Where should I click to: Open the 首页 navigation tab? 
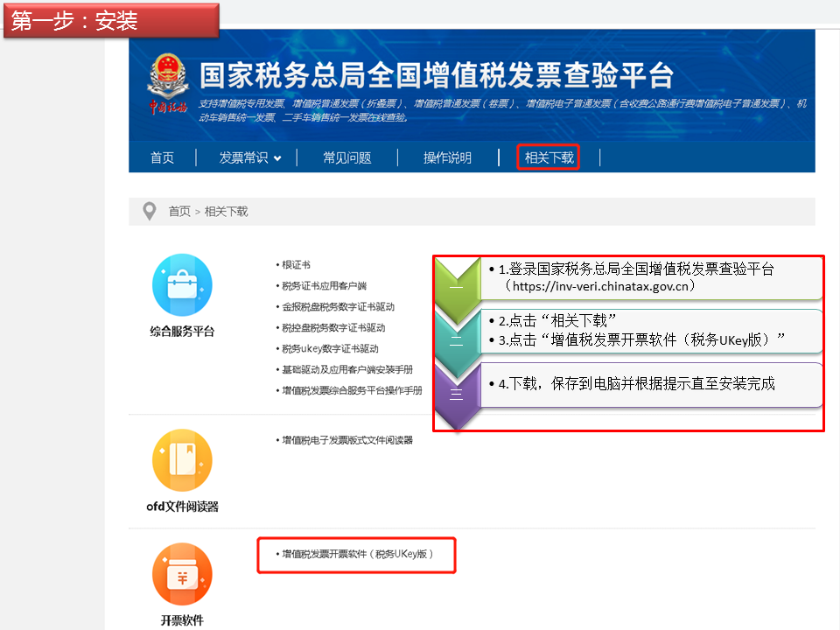163,157
